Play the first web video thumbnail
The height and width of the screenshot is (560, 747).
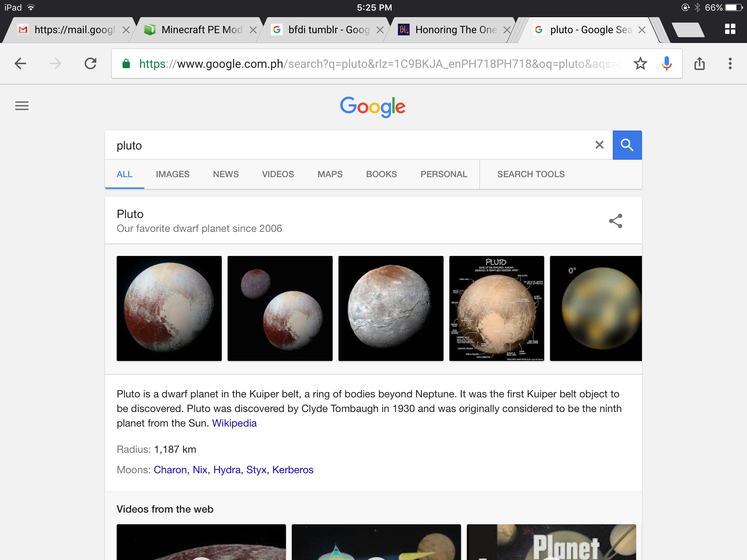(201, 542)
